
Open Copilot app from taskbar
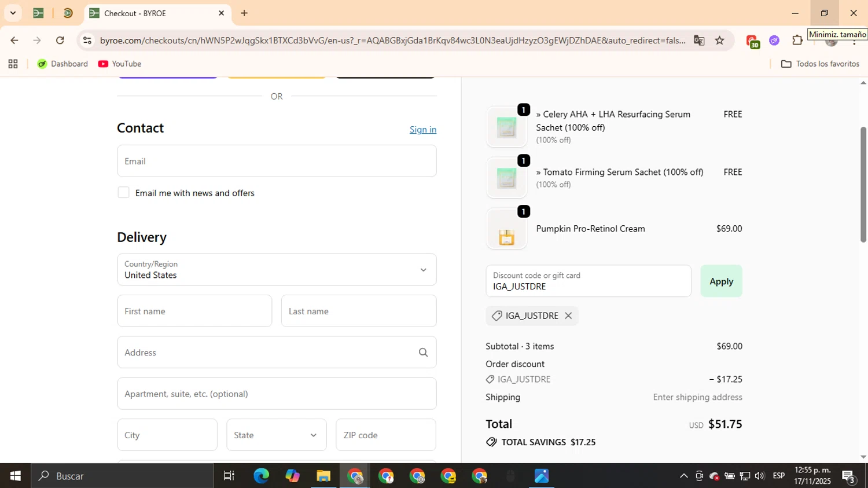292,476
